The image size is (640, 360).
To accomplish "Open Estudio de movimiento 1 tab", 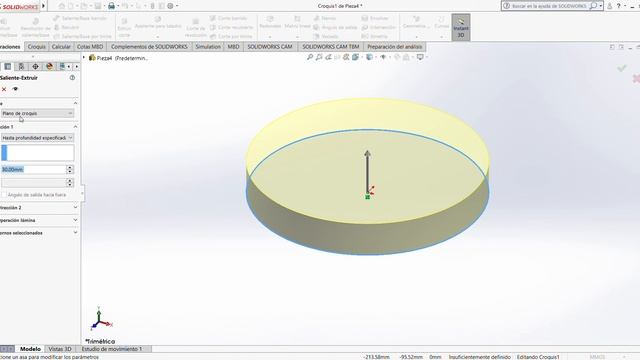I will click(x=112, y=349).
